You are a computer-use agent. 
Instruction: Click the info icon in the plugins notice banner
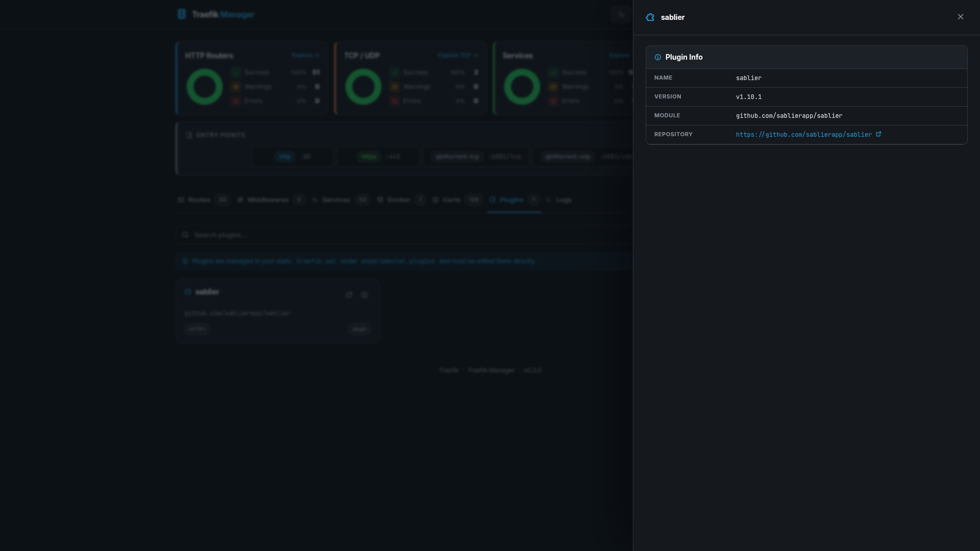pyautogui.click(x=185, y=261)
